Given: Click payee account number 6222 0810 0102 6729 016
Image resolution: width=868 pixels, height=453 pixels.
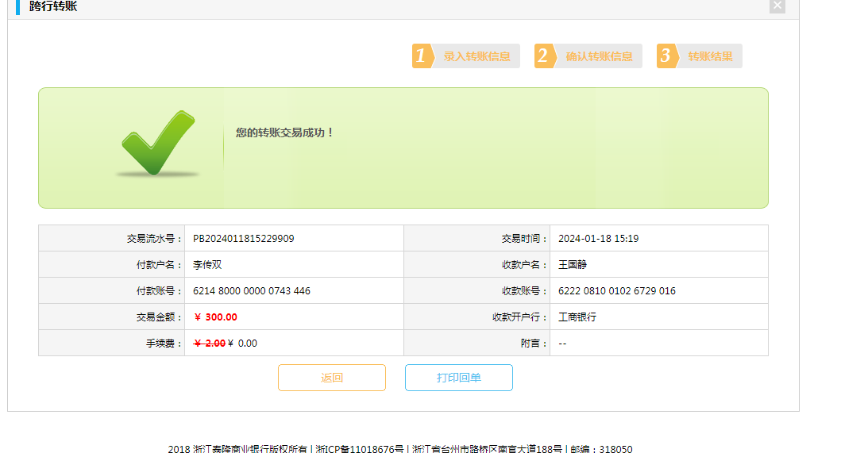Looking at the screenshot, I should point(617,290).
